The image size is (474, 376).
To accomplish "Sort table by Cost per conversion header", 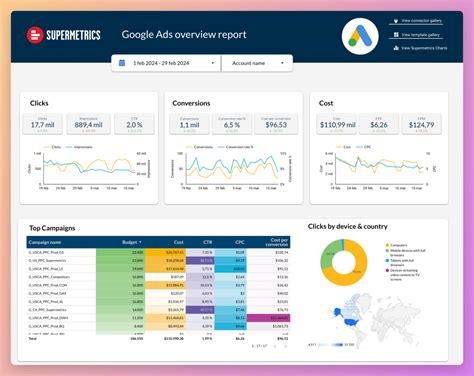I will point(277,242).
